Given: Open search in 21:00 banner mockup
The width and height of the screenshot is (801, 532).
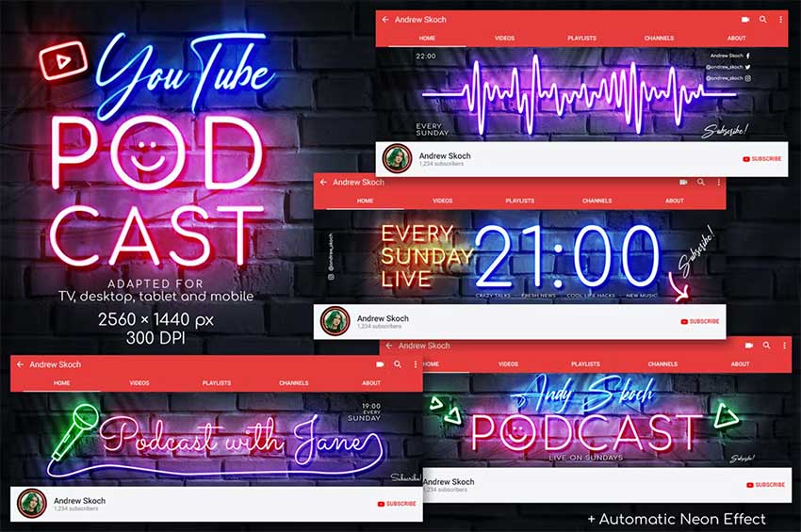Looking at the screenshot, I should click(x=701, y=182).
